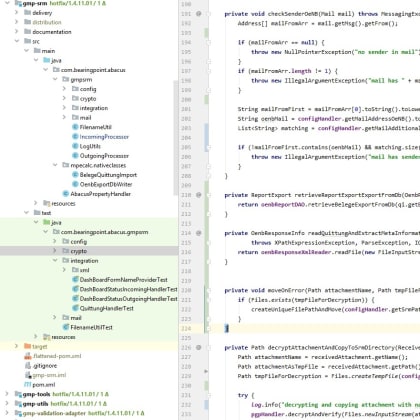This screenshot has height=420, width=420.
Task: Select the mpecalc.nativeclasses package
Action: click(x=98, y=165)
